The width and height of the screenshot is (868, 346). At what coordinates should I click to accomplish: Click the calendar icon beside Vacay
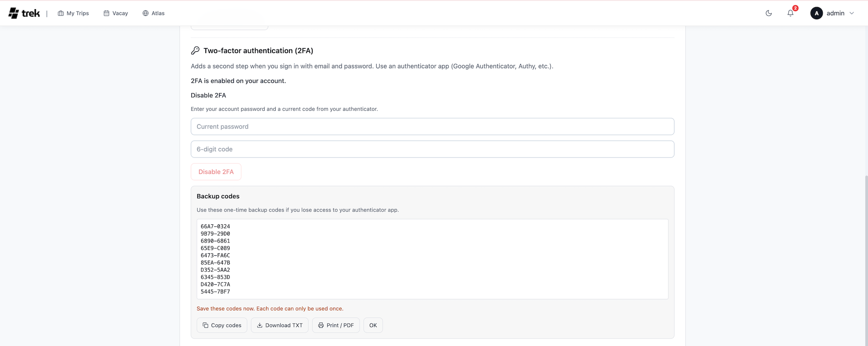(106, 13)
